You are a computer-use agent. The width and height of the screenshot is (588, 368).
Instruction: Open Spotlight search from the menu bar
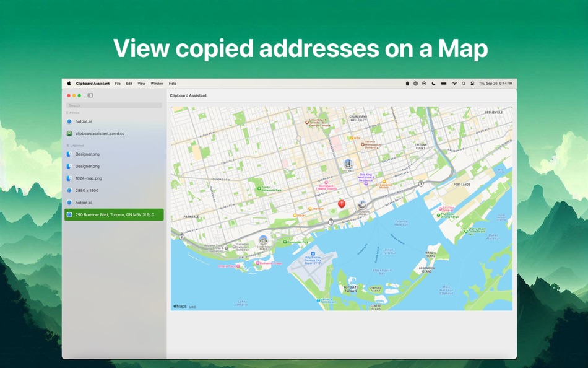[x=464, y=84]
